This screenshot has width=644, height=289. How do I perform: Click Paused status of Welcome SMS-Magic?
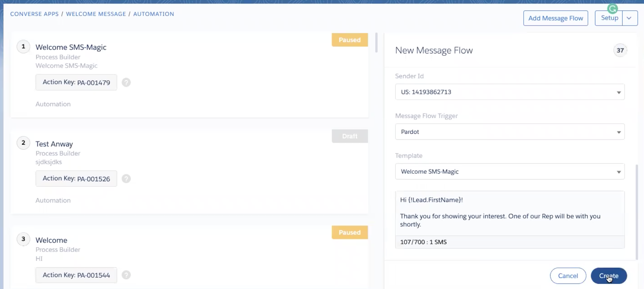point(349,40)
